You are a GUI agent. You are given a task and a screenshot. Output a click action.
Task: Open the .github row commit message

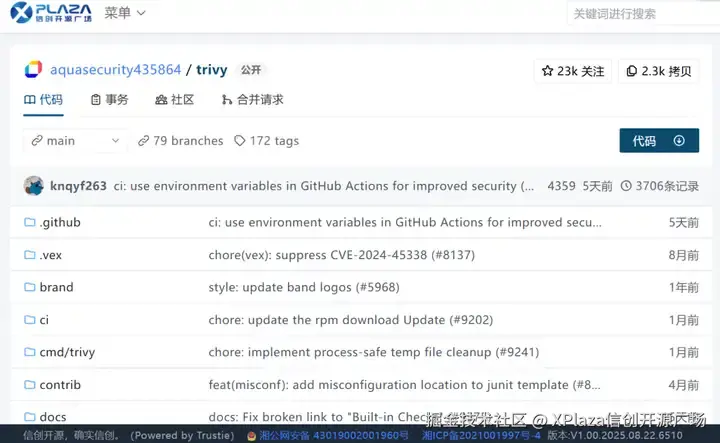(x=405, y=223)
